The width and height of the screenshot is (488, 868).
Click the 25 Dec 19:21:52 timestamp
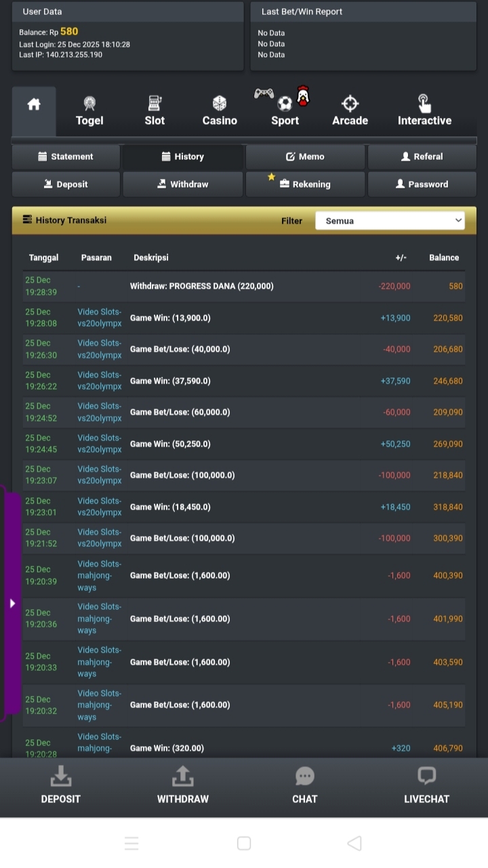pos(41,538)
